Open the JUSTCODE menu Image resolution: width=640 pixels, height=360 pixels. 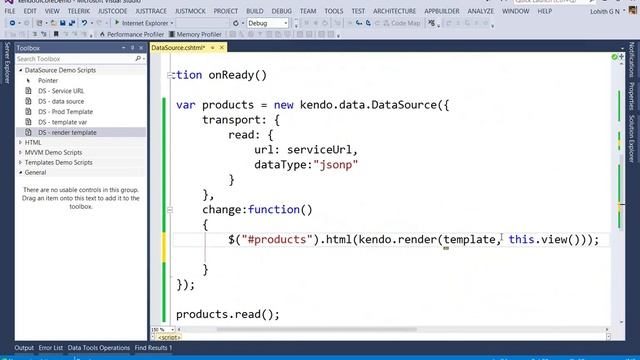[x=113, y=11]
